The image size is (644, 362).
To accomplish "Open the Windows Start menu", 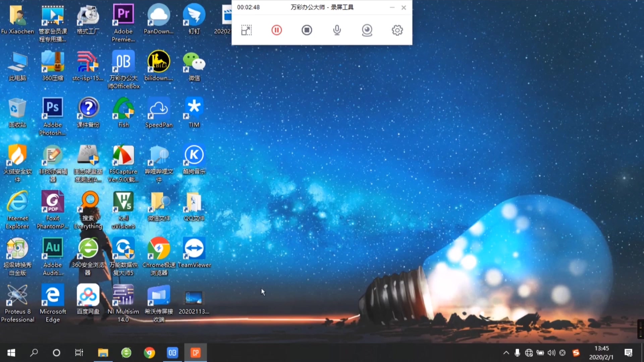I will tap(11, 353).
